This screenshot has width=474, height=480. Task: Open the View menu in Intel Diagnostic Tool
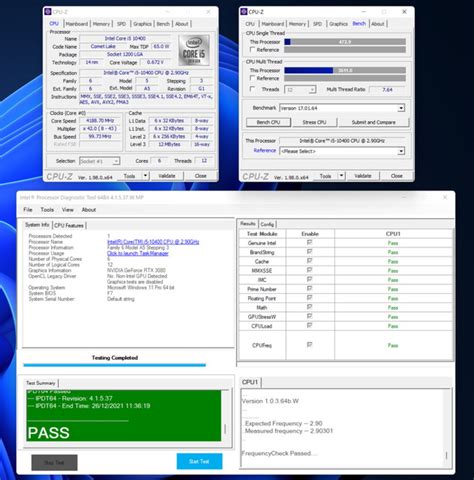(x=67, y=210)
